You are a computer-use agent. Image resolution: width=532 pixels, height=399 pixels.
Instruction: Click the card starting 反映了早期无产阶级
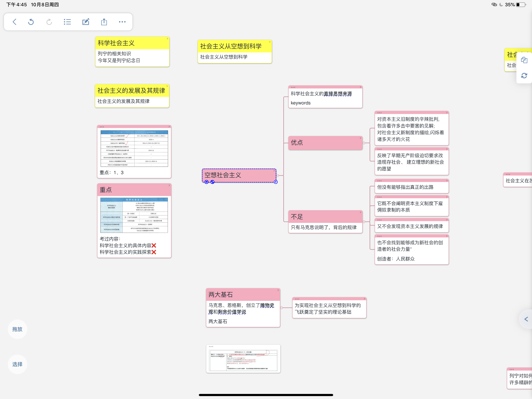(411, 161)
